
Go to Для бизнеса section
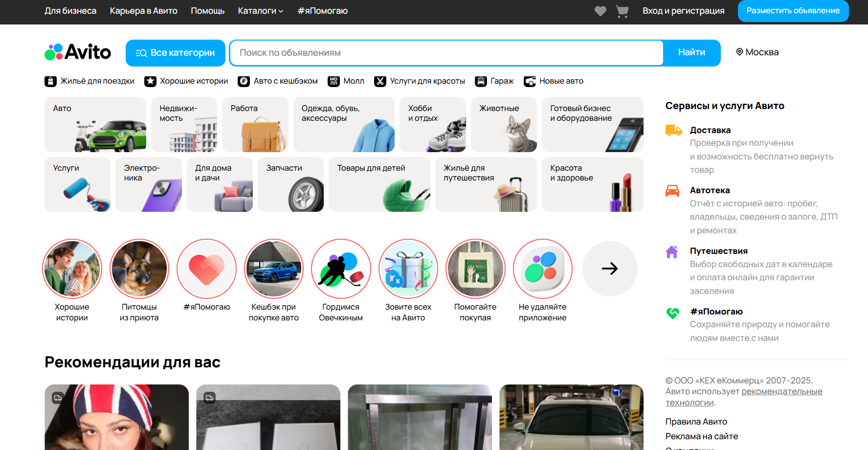click(70, 11)
